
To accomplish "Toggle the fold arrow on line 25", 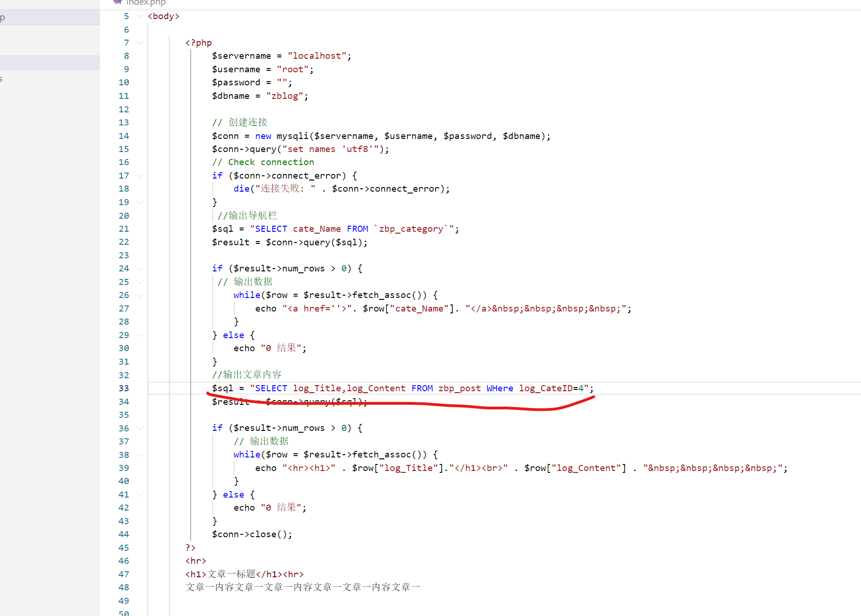I will pos(139,282).
